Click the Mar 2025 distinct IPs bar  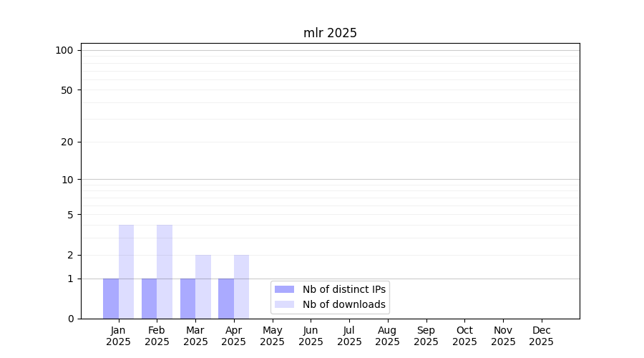(x=187, y=299)
